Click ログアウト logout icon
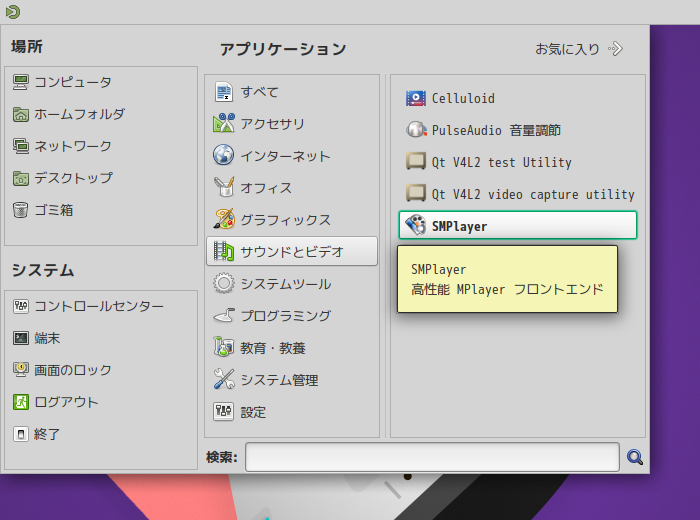Image resolution: width=700 pixels, height=520 pixels. tap(21, 402)
